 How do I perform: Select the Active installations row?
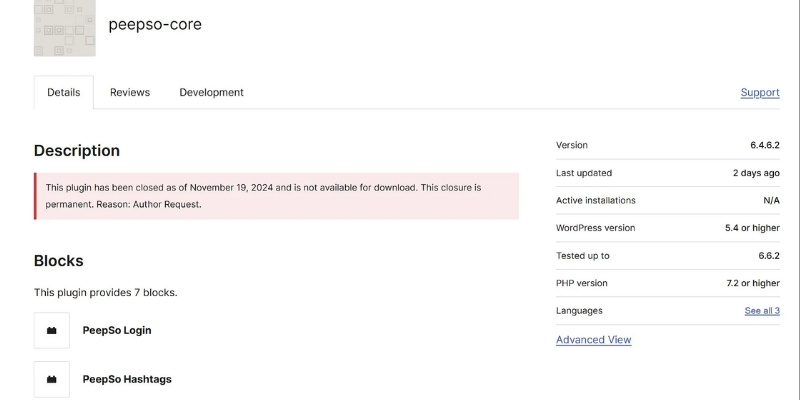(x=668, y=201)
